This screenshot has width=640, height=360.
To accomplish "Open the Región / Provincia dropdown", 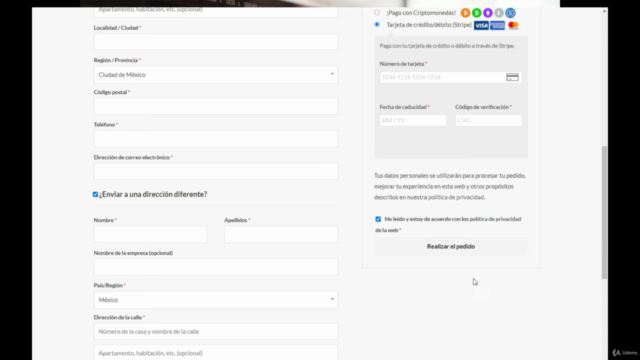I will 216,75.
